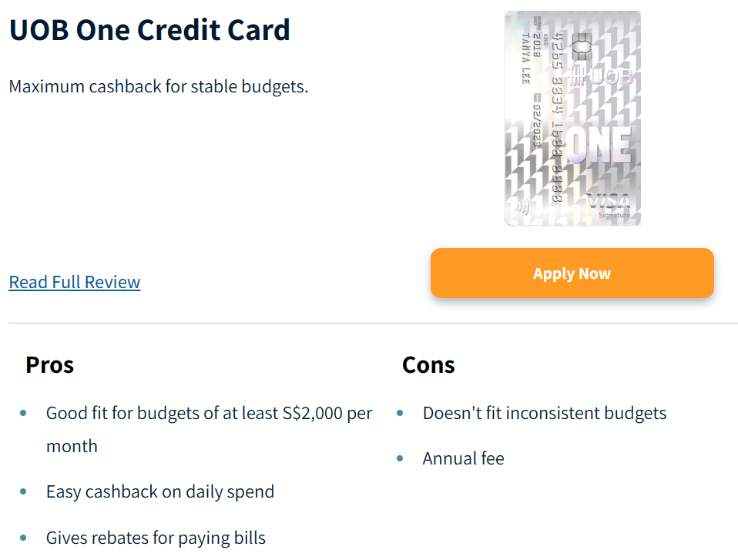Click the S$2,000 per month budget pro
Viewport: 738px width, 560px height.
pyautogui.click(x=209, y=414)
